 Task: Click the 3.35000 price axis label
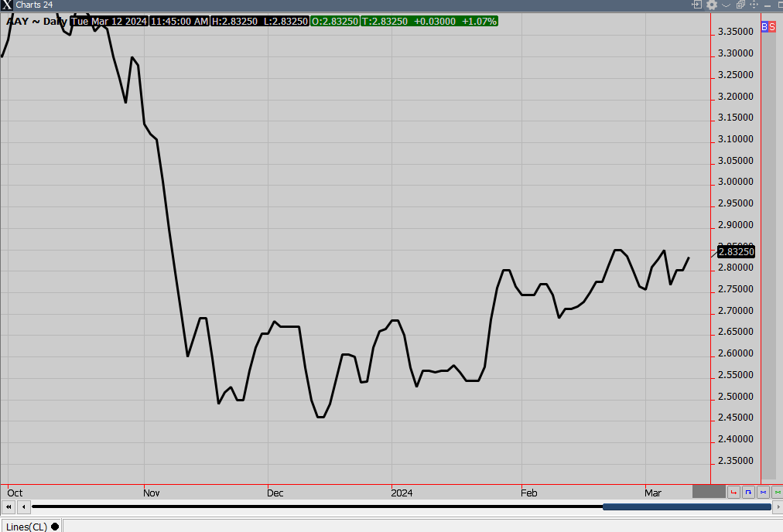coord(736,32)
